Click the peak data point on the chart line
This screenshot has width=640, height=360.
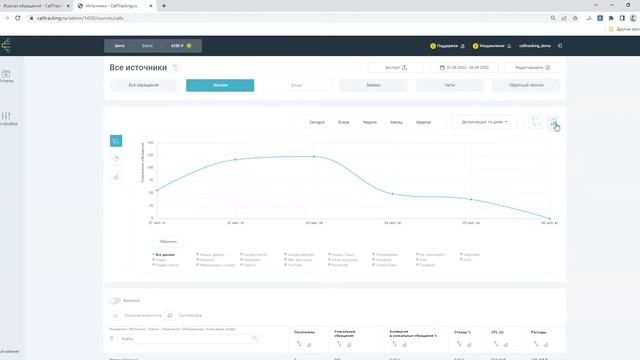click(x=314, y=156)
